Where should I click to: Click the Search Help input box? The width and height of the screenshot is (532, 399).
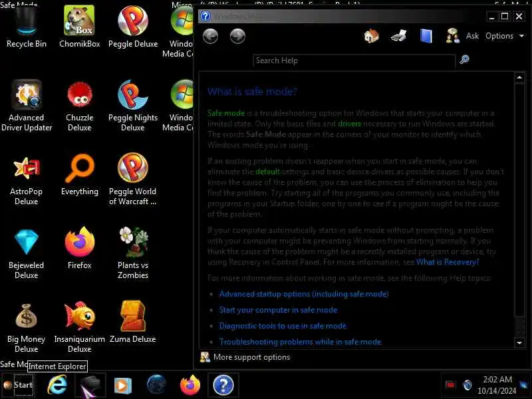(x=354, y=61)
